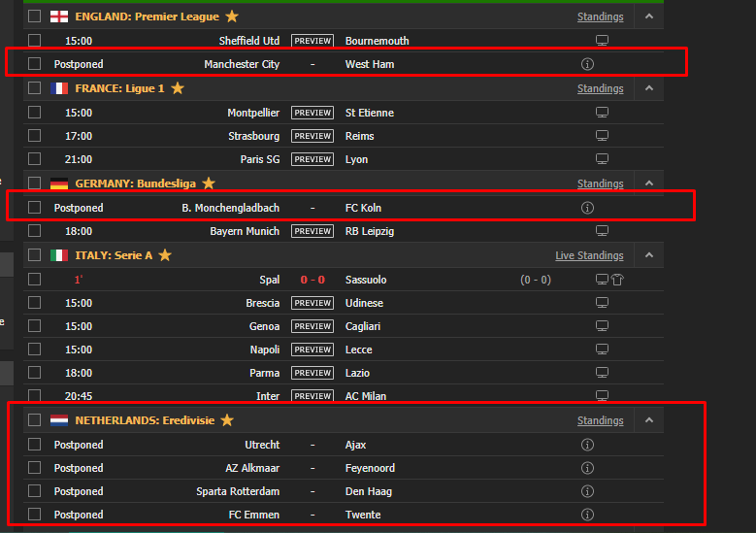The image size is (756, 533).
Task: Click the shirt lineup icon for Spal match
Action: tap(615, 280)
